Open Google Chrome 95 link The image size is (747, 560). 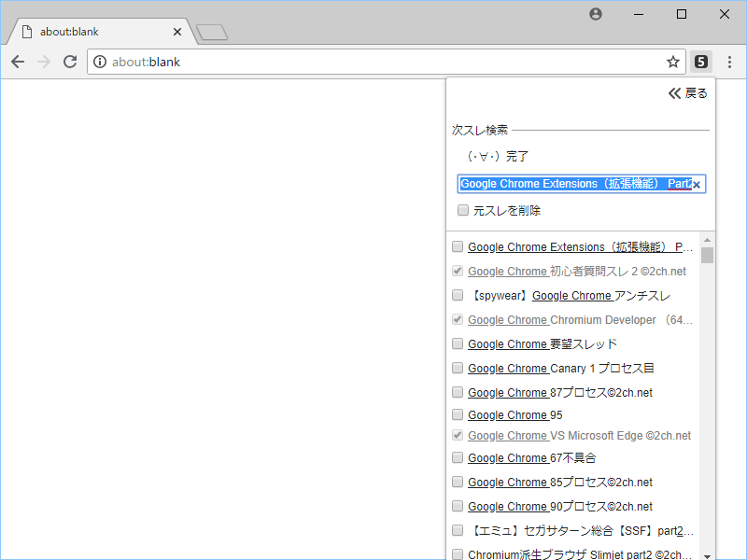tap(515, 415)
